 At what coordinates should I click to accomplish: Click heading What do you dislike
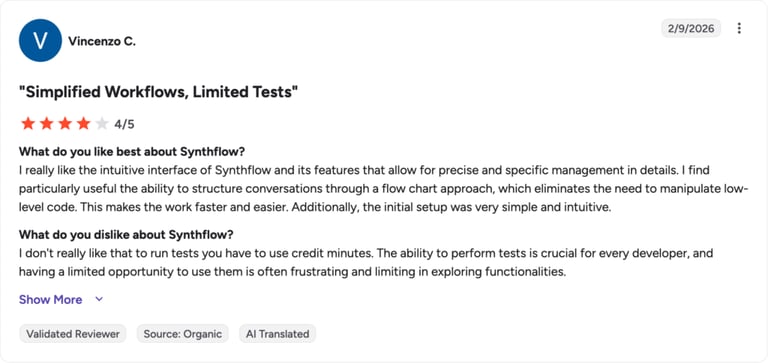[x=126, y=235]
